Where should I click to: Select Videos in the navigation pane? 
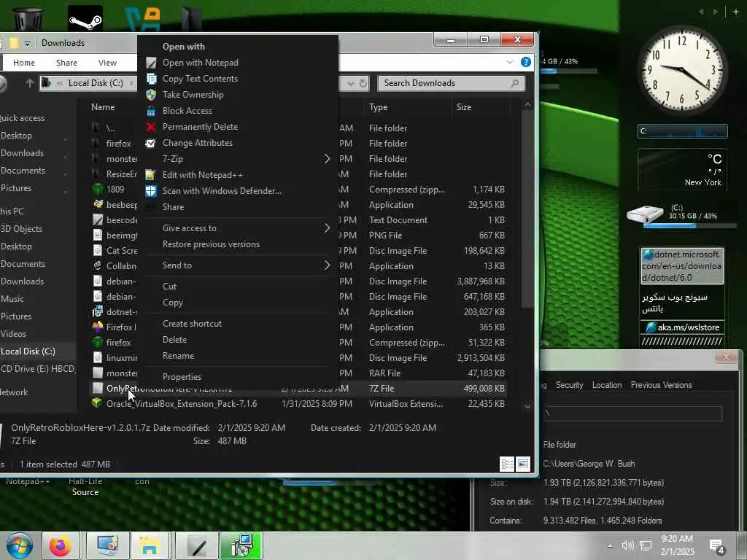click(13, 334)
